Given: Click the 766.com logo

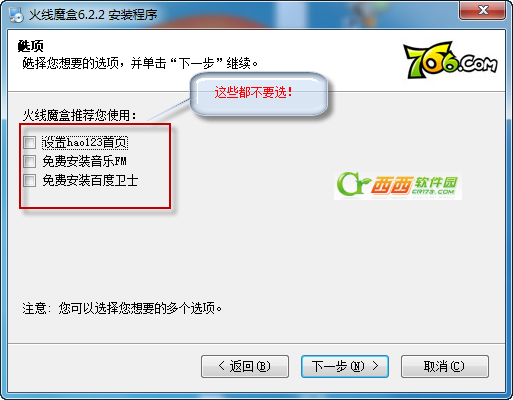Looking at the screenshot, I should (x=450, y=60).
